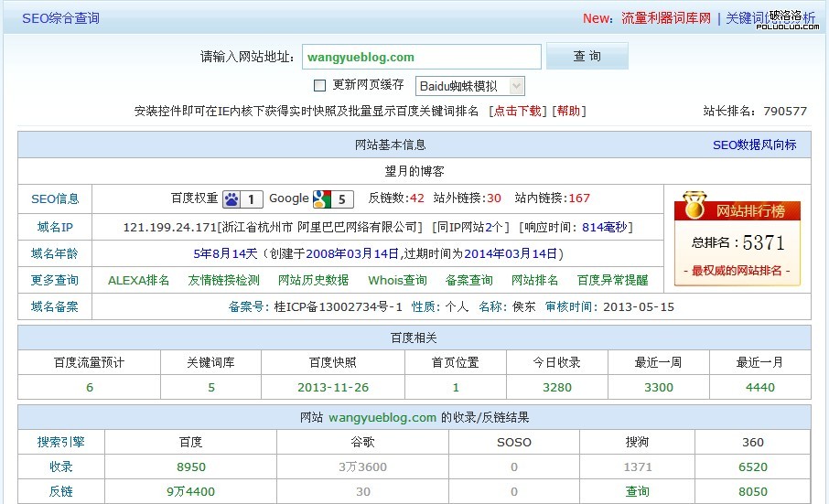Focus the website address input field
This screenshot has height=504, width=829.
pos(421,57)
